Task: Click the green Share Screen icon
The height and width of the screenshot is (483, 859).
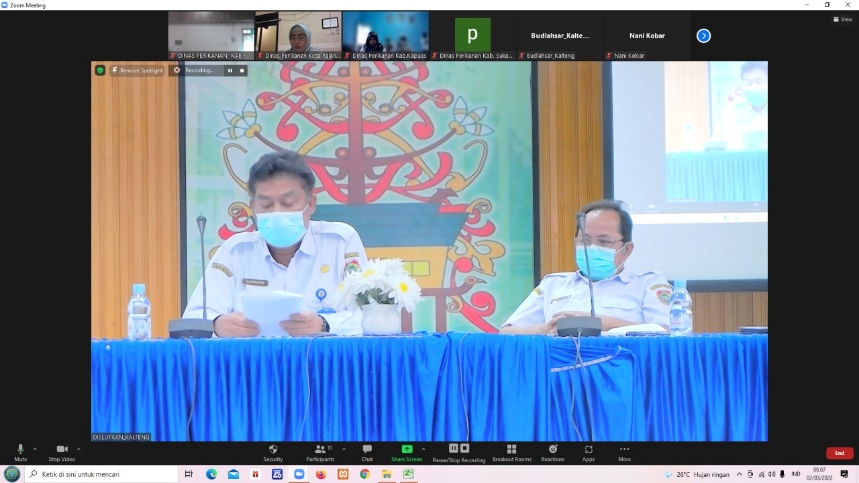Action: click(x=406, y=450)
